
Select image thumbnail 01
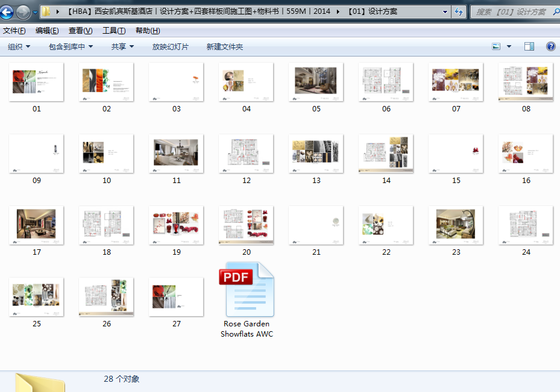pos(36,82)
